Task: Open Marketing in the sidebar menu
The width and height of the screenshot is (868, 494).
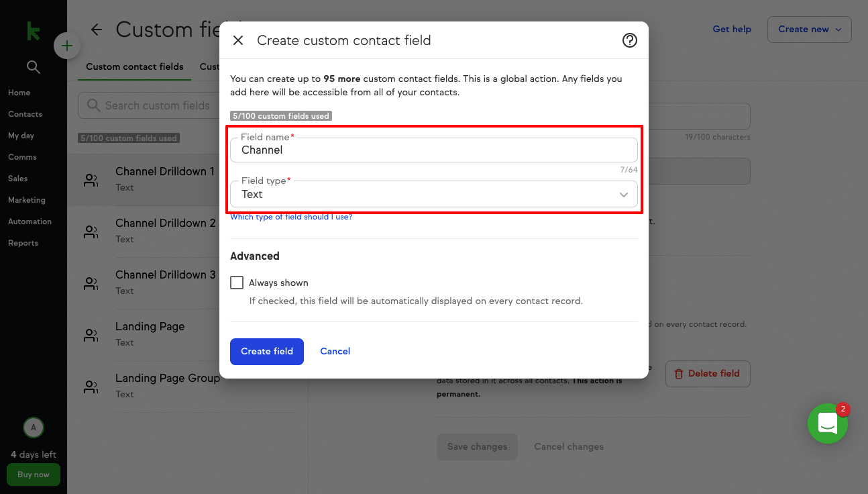Action: pos(27,200)
